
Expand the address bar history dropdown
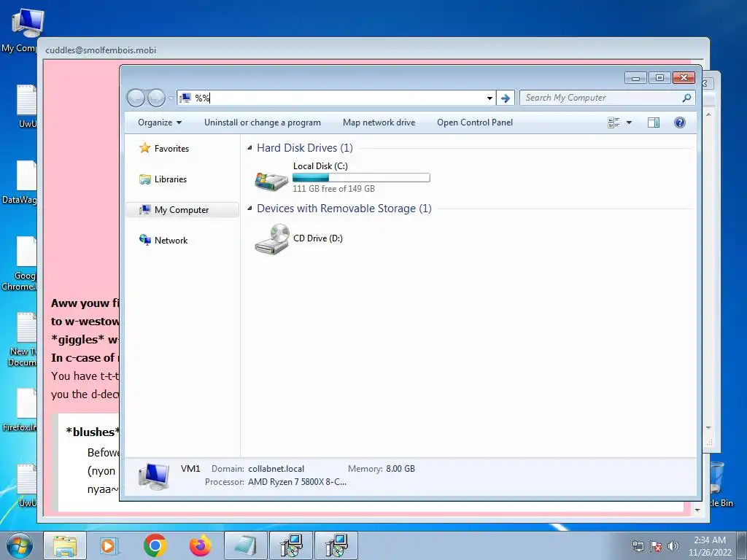click(x=489, y=98)
